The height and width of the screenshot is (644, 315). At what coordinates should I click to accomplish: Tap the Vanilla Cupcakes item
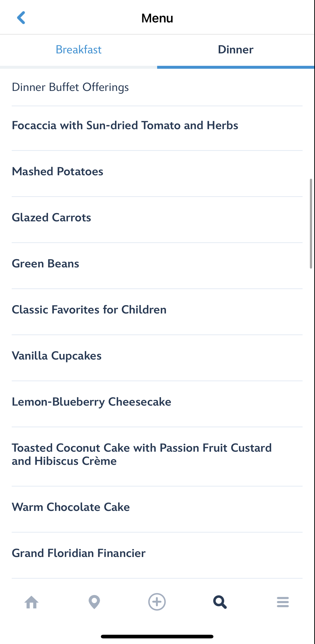[57, 356]
